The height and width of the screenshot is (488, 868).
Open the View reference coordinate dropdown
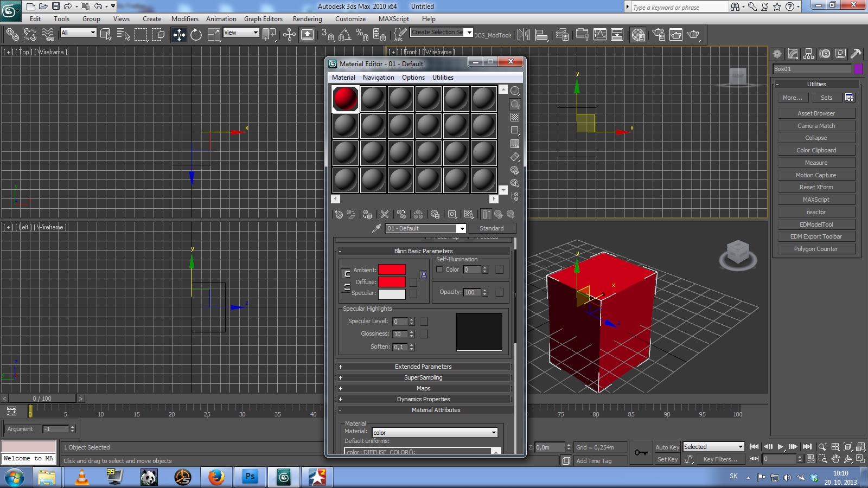point(241,33)
